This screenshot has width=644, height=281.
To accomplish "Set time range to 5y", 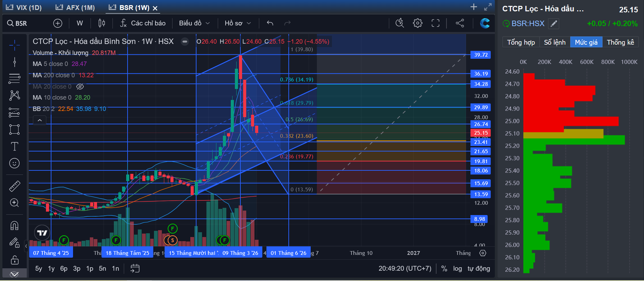I will pyautogui.click(x=39, y=269).
